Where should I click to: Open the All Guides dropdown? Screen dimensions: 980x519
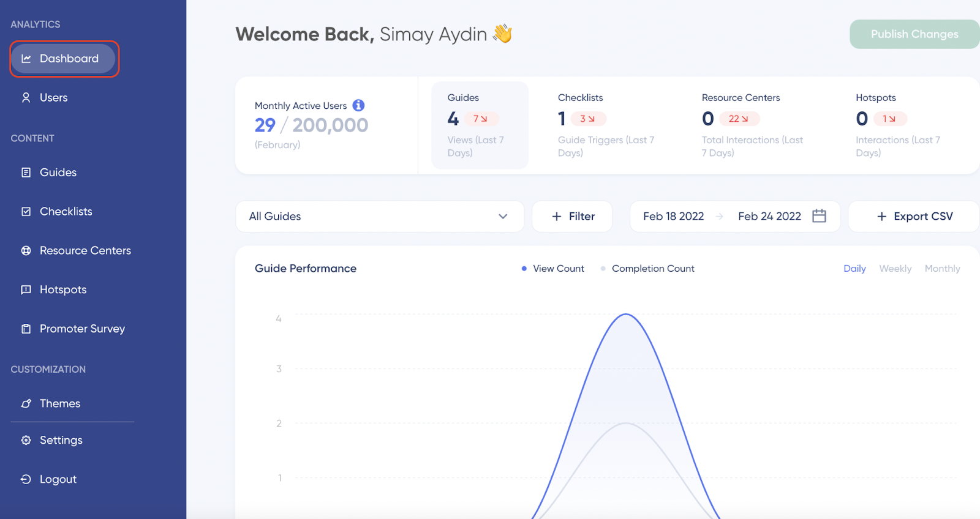[380, 217]
